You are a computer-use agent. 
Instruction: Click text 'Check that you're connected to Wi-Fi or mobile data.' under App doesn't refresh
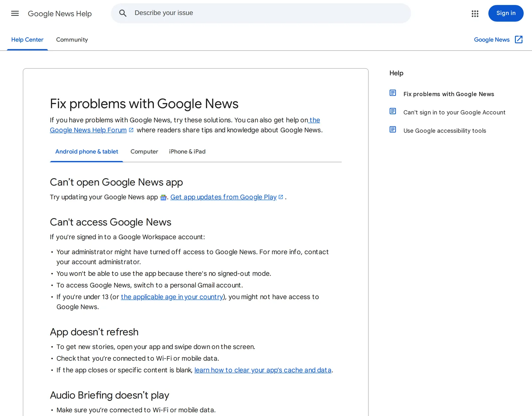tap(138, 358)
